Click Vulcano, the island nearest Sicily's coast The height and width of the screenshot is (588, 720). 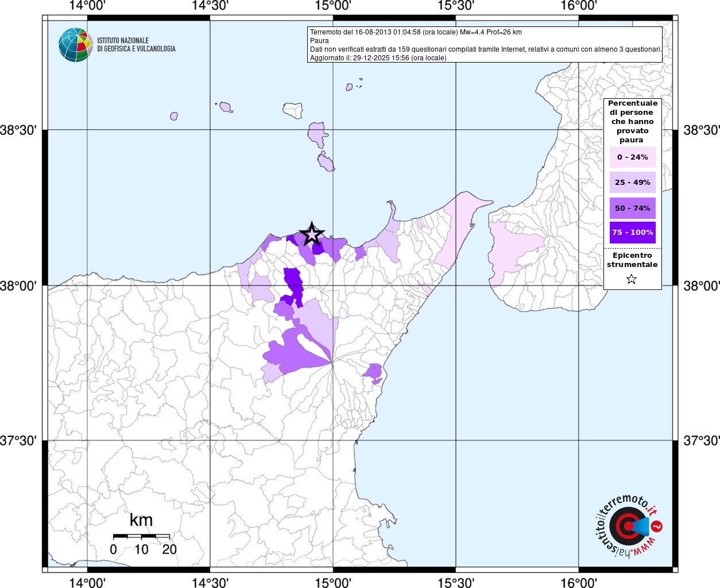tap(326, 163)
